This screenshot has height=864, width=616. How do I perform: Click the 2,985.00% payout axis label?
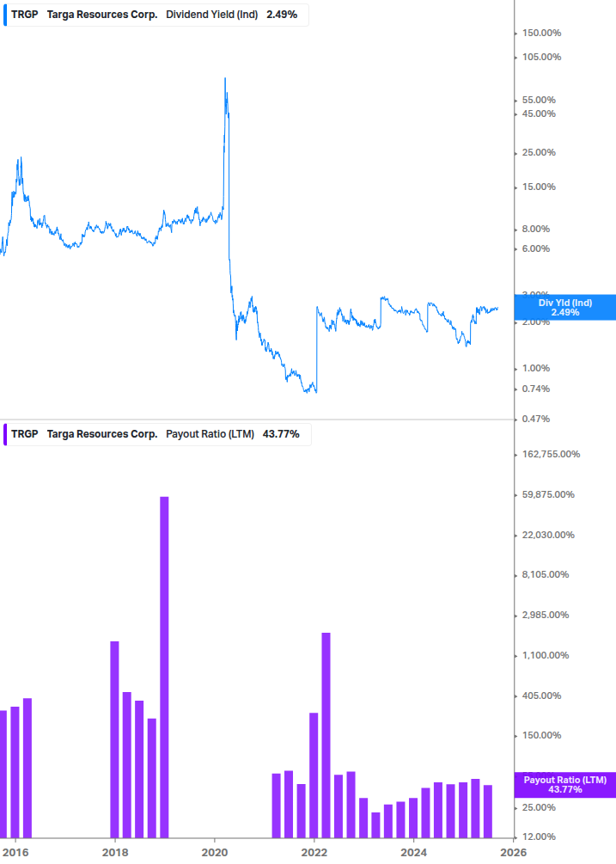[546, 615]
